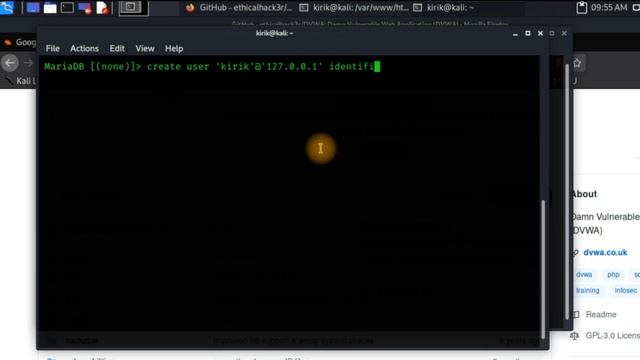640x360 pixels.
Task: Open the dvwa.co.uk link
Action: [x=605, y=252]
